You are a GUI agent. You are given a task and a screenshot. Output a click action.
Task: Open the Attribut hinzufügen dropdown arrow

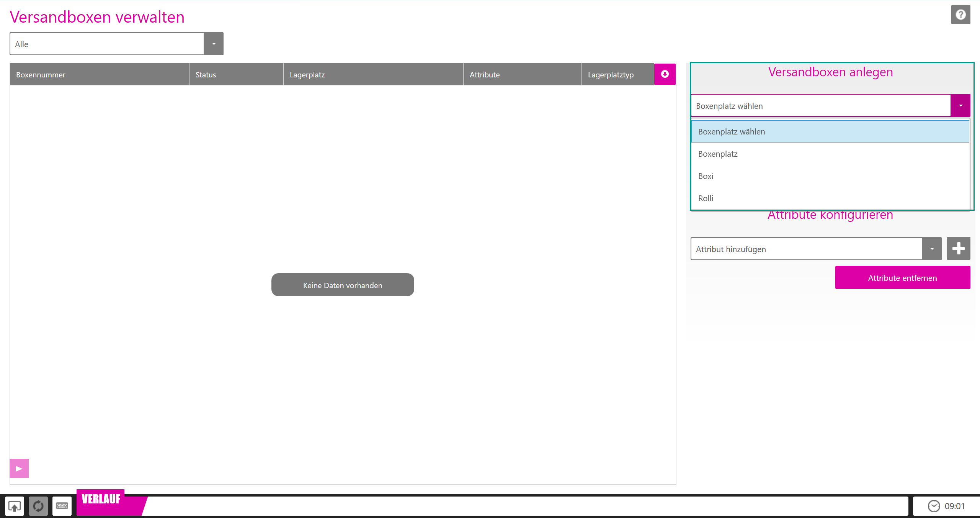[x=932, y=249]
